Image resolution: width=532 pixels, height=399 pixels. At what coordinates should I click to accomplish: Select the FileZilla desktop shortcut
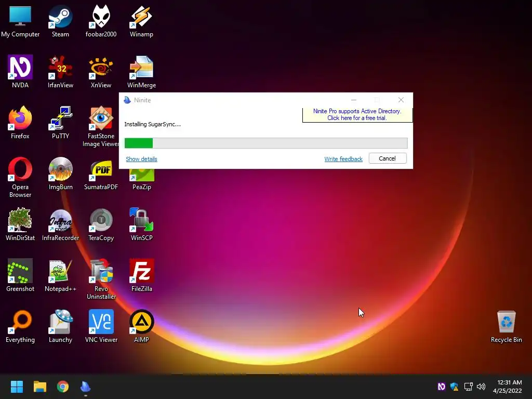141,275
